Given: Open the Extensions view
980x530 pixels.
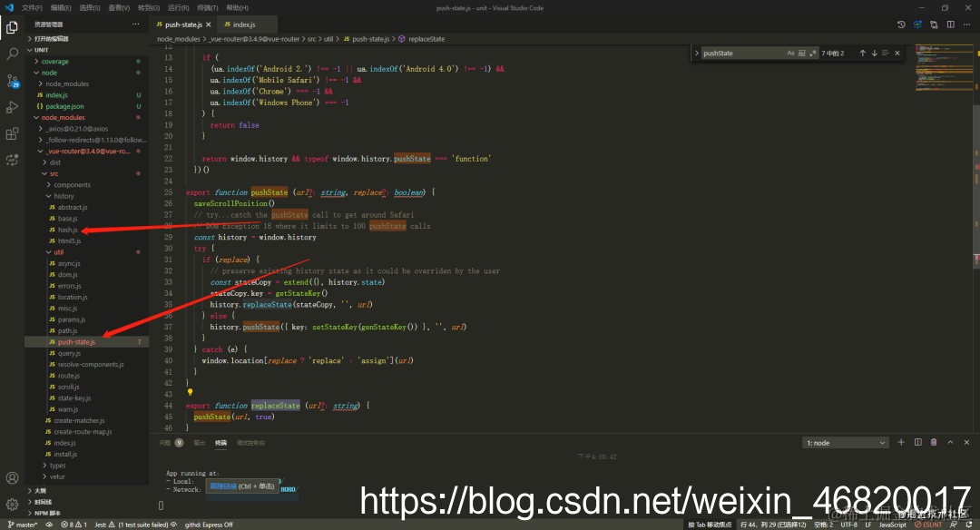Looking at the screenshot, I should pos(12,133).
